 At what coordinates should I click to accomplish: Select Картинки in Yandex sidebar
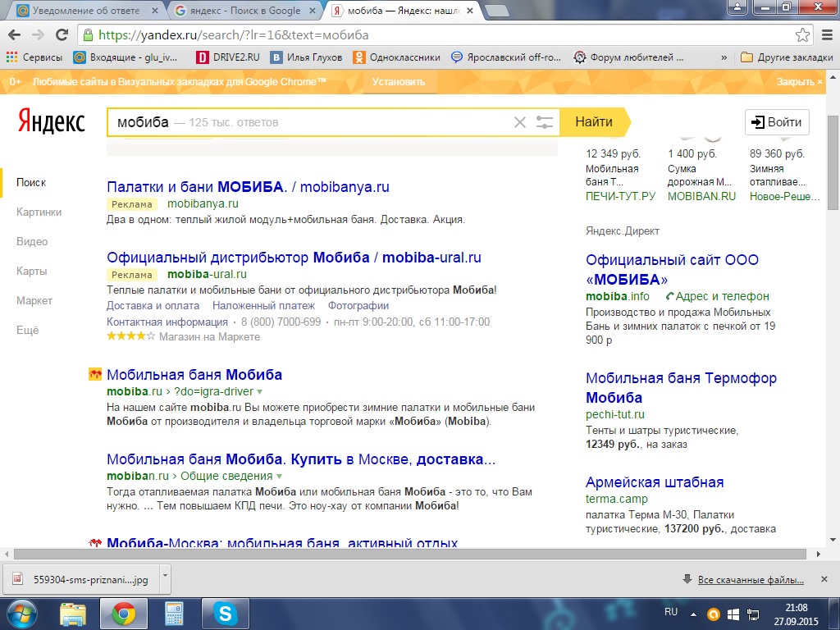[39, 212]
